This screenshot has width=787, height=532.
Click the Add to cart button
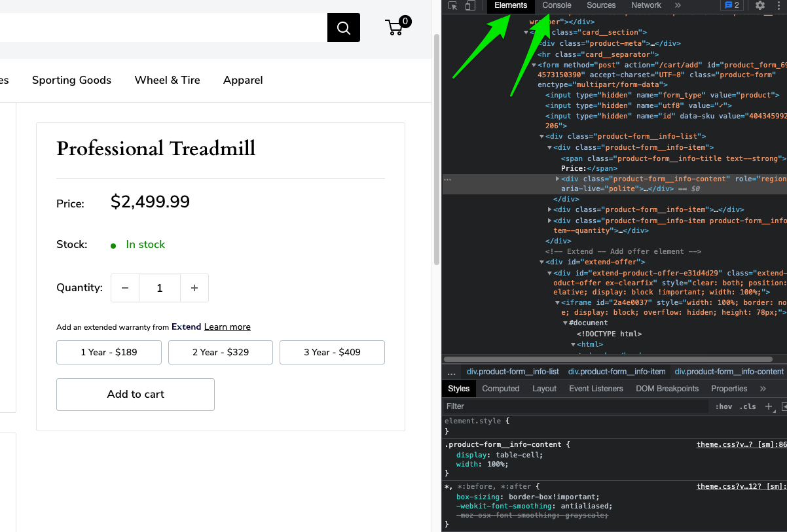(136, 395)
